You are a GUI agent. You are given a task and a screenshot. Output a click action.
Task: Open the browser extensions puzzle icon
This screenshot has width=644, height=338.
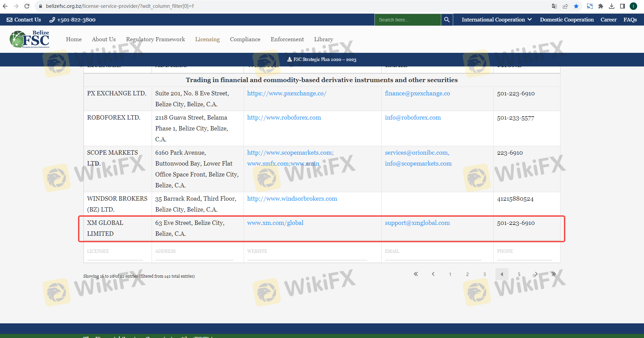coord(601,6)
